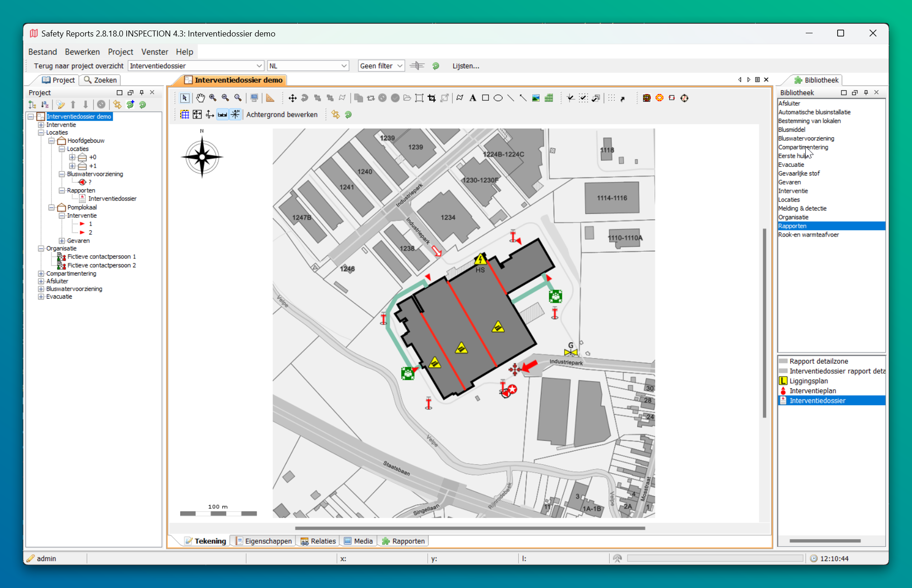Open the Geen filter dropdown
Image resolution: width=912 pixels, height=588 pixels.
381,66
